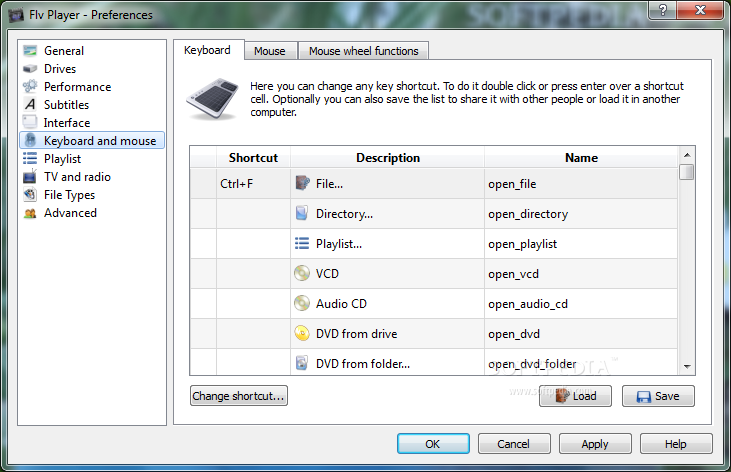The width and height of the screenshot is (731, 472).
Task: Select the DVD from drive description text
Action: 357,334
